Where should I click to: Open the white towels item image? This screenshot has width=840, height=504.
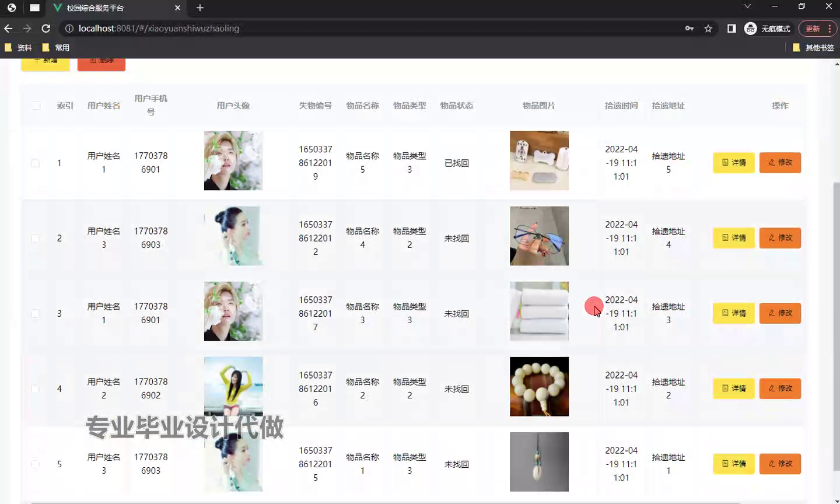[x=539, y=311]
